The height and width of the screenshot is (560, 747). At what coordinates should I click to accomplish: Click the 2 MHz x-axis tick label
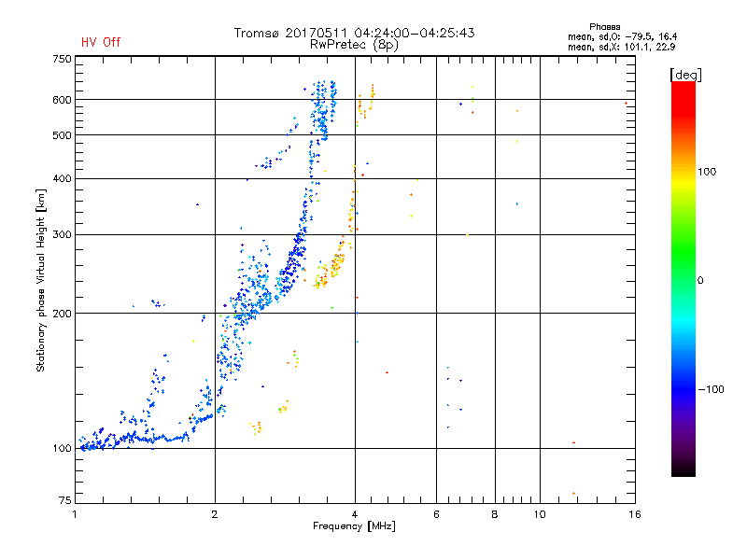215,514
